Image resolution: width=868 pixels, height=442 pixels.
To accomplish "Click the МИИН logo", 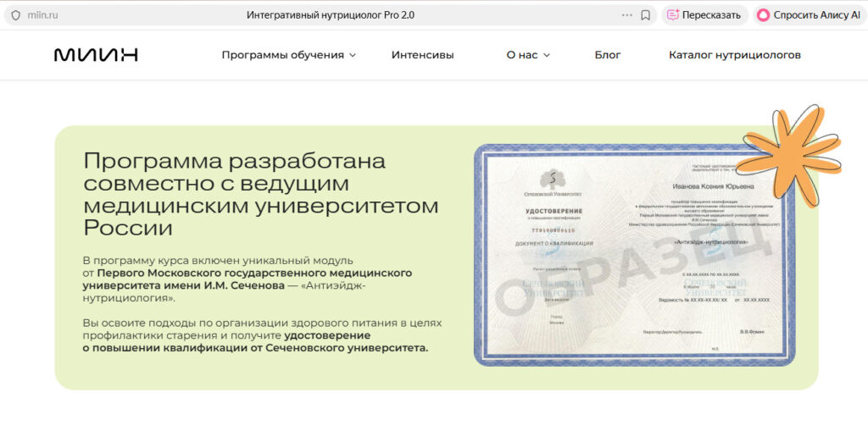I will tap(96, 55).
